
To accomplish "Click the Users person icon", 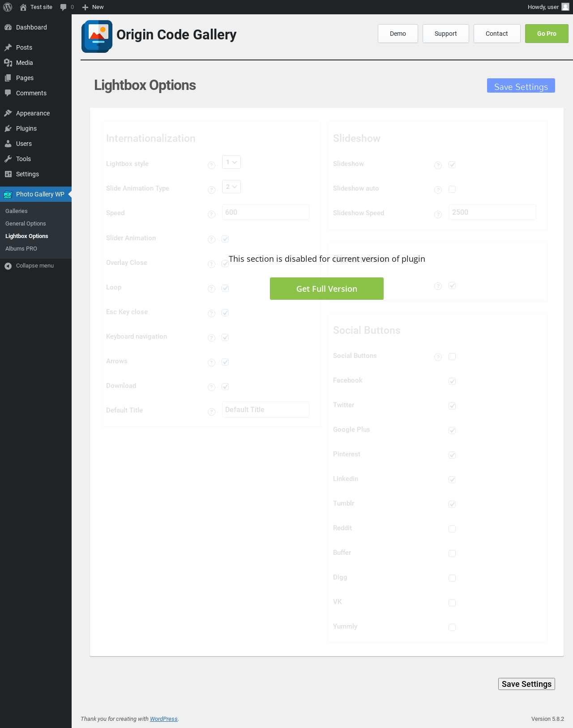I will (8, 144).
